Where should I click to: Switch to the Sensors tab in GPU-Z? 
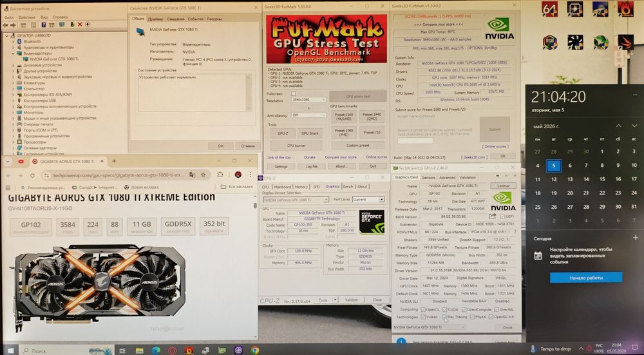tap(428, 178)
